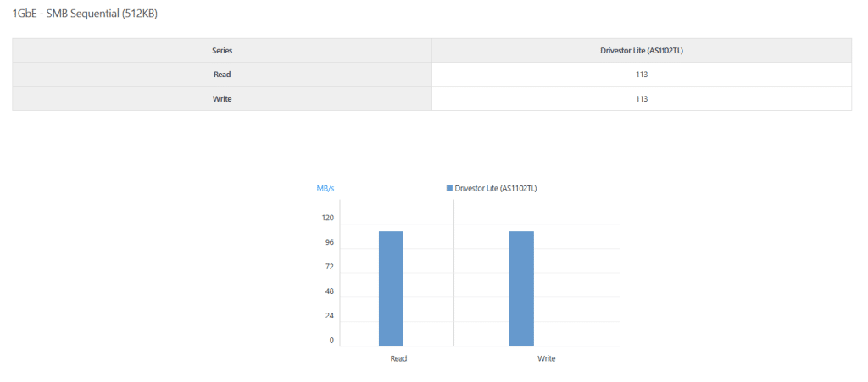Click the Series column header
Image resolution: width=868 pixels, height=382 pixels.
coord(222,51)
